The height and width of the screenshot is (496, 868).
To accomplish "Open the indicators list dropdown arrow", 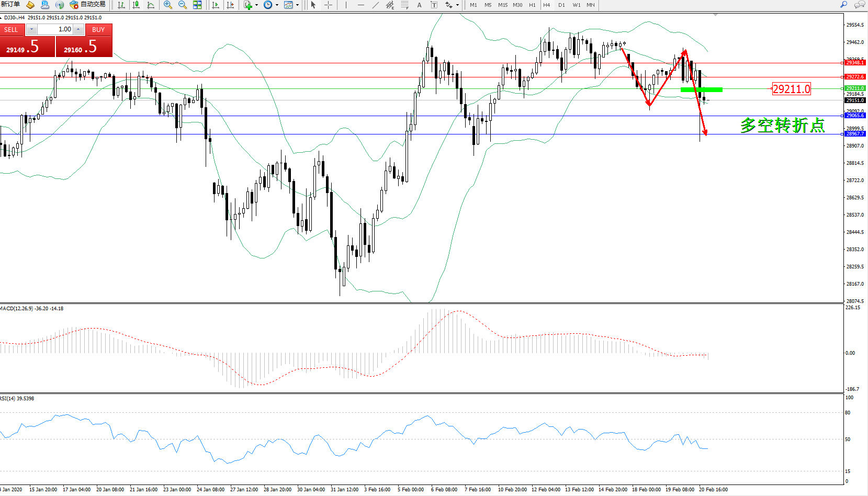I will tap(256, 5).
